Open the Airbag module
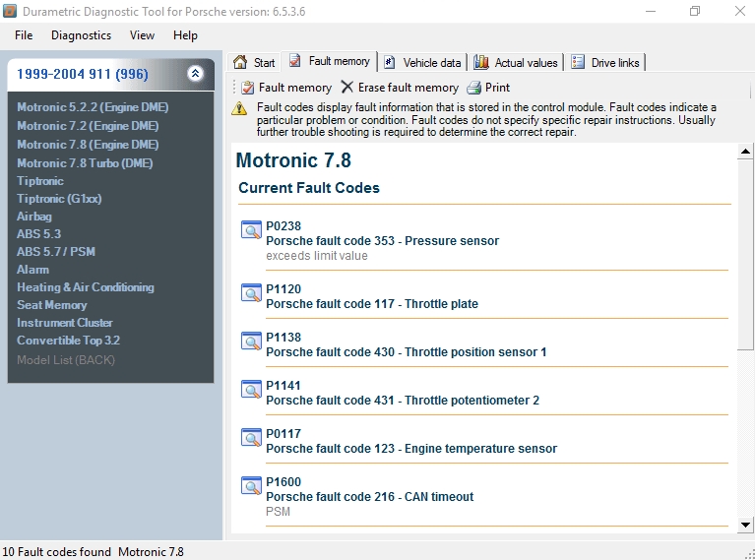Image resolution: width=755 pixels, height=560 pixels. click(34, 217)
